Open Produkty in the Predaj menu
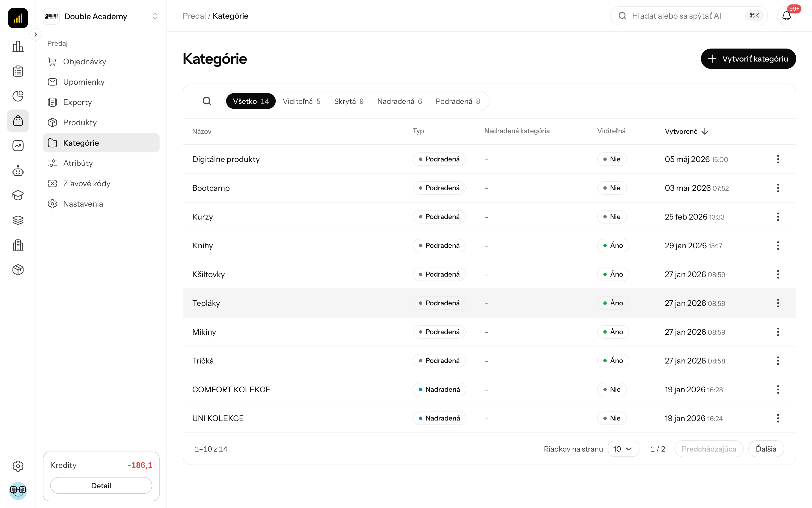This screenshot has width=812, height=508. click(x=101, y=123)
